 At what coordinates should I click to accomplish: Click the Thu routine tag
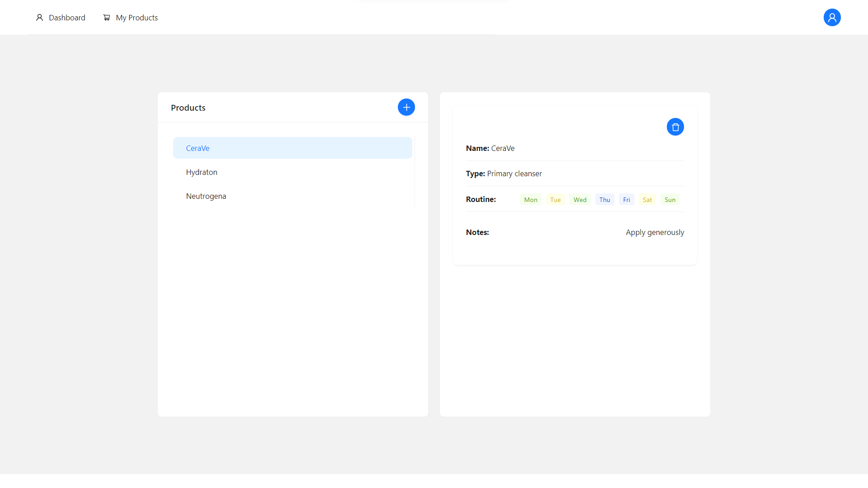(604, 200)
